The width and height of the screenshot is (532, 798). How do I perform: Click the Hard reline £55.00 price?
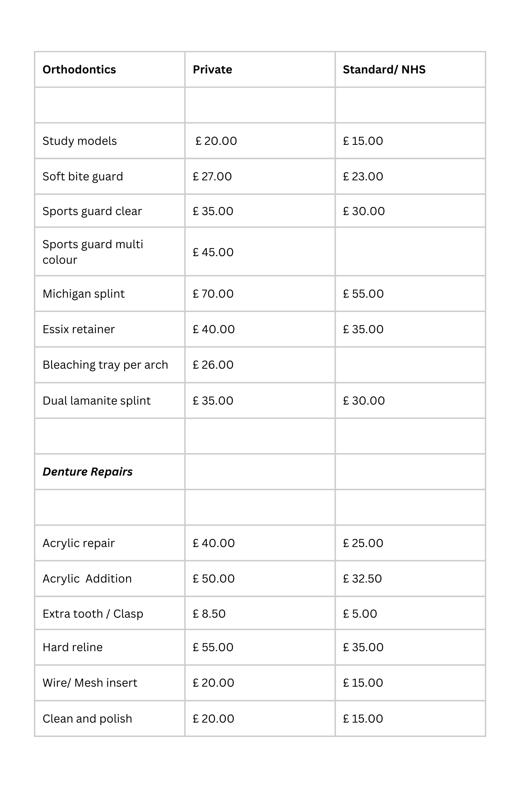[213, 647]
